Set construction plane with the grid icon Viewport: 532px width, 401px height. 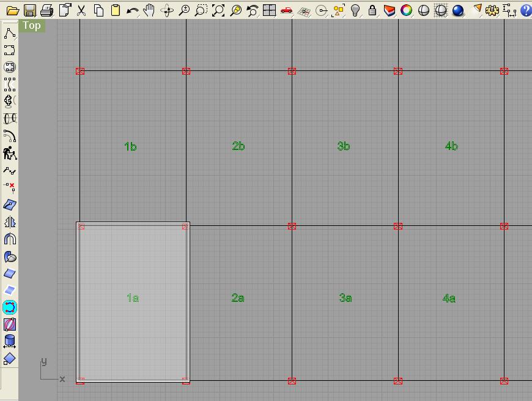coord(304,11)
